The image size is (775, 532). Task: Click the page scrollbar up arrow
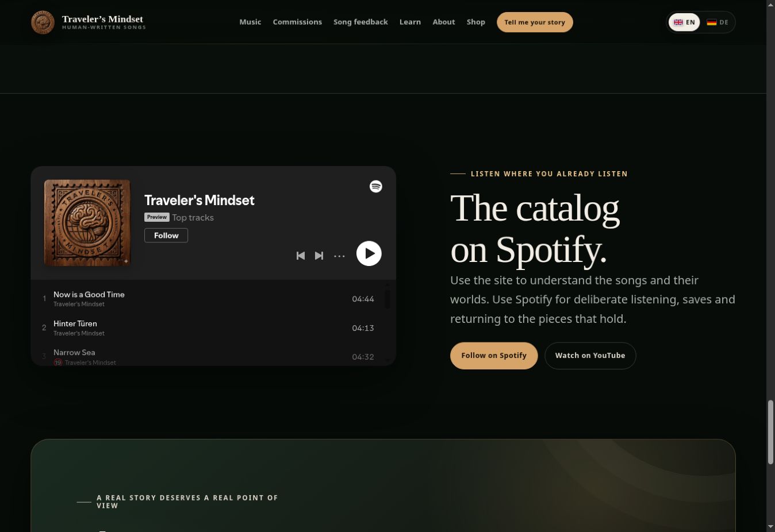pos(770,5)
